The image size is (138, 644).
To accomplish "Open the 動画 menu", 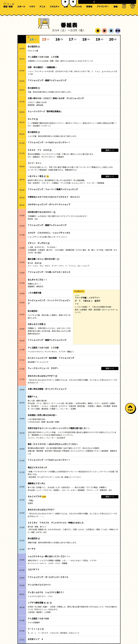I will click(115, 7).
